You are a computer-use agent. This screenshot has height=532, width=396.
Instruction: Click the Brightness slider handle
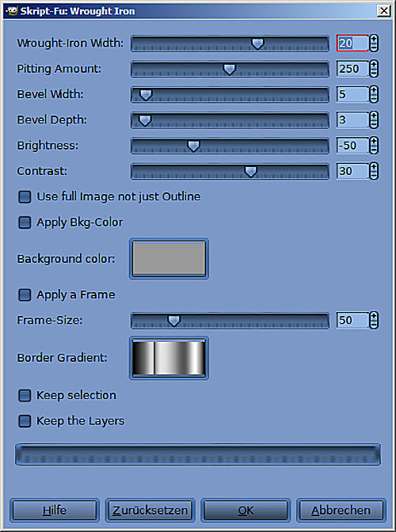pyautogui.click(x=193, y=146)
